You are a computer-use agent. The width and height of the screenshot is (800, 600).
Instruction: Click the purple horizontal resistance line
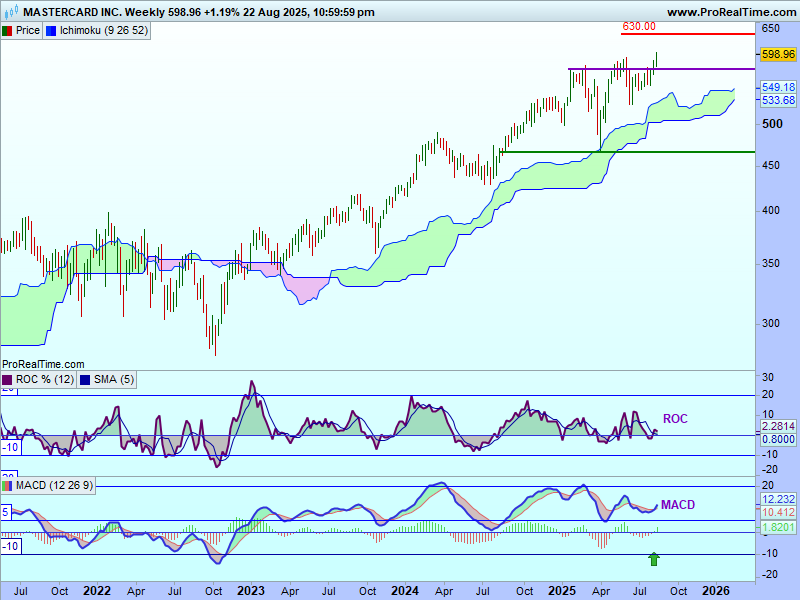[x=661, y=69]
